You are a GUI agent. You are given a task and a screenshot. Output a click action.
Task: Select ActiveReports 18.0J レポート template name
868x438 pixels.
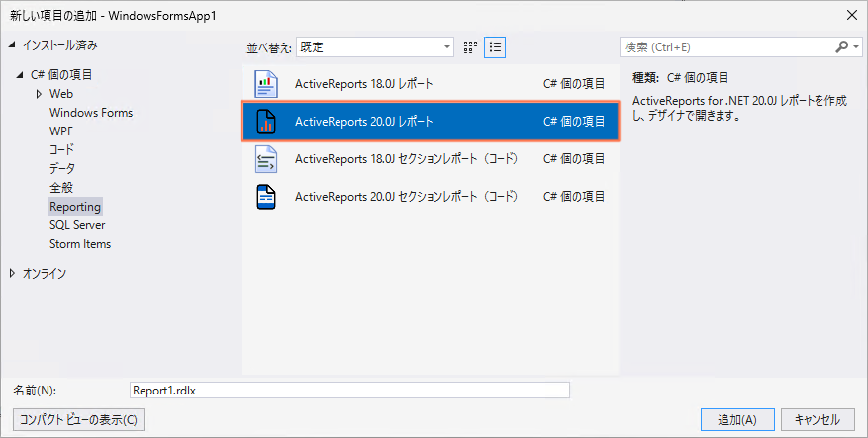pos(363,84)
